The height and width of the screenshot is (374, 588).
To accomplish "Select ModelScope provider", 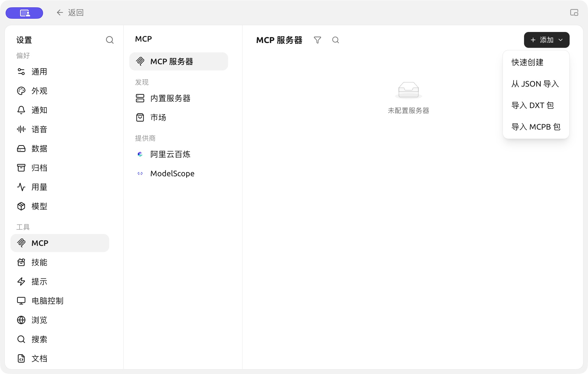I will tap(179, 173).
